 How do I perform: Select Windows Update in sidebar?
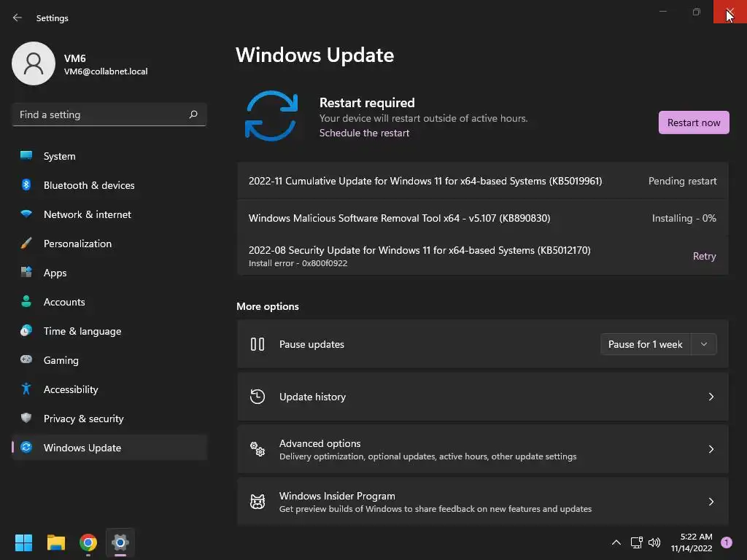[x=109, y=448]
